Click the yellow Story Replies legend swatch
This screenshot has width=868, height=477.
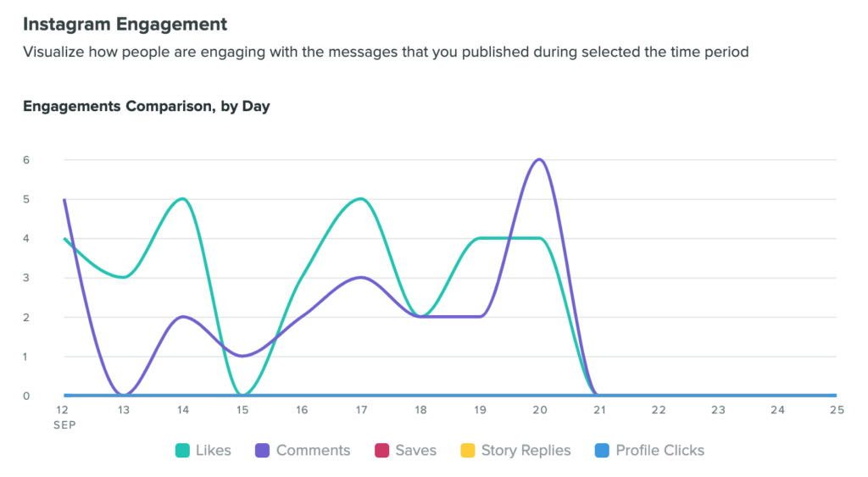(468, 451)
